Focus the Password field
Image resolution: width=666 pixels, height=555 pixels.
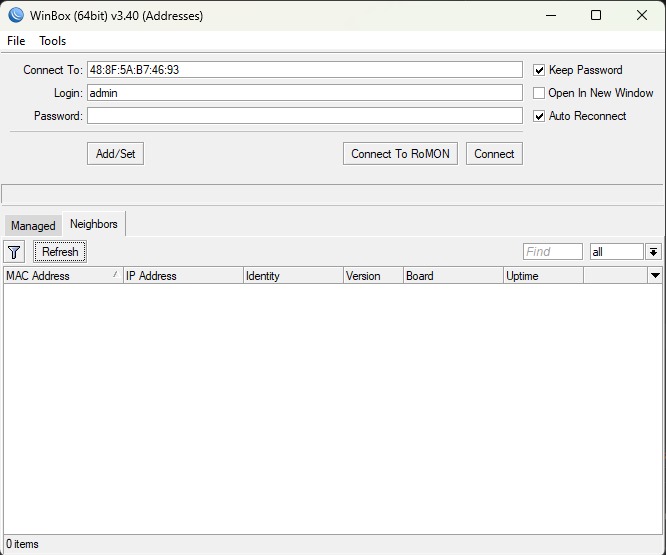click(305, 116)
